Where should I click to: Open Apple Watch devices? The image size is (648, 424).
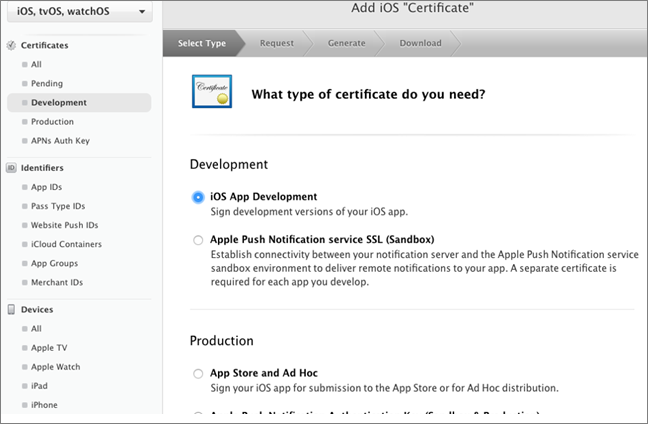pos(56,367)
